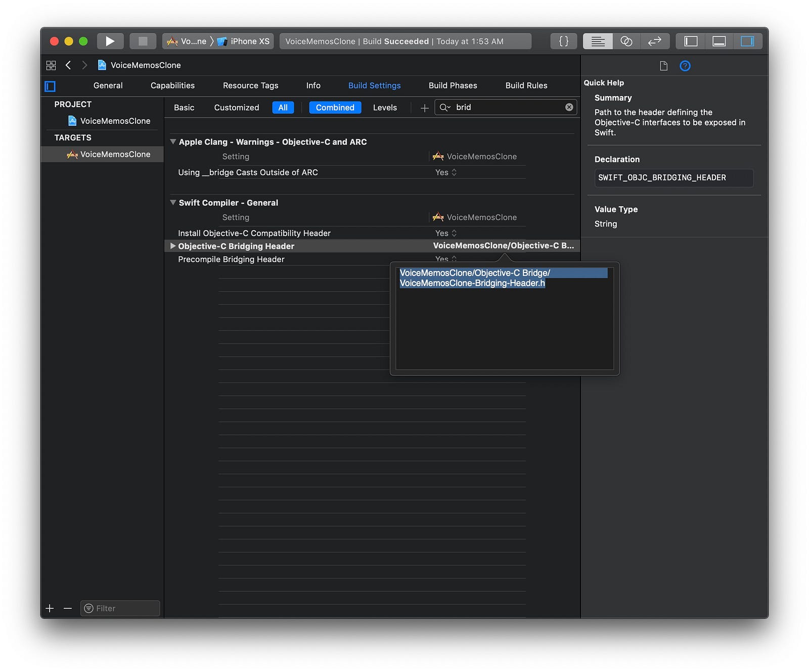
Task: Open the Resource Tags tab
Action: pyautogui.click(x=250, y=85)
